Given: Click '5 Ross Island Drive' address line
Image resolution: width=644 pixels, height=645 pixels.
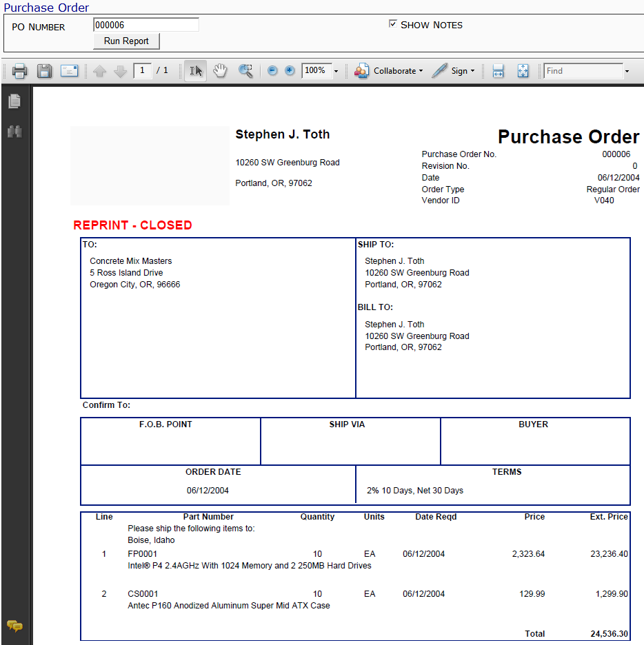Looking at the screenshot, I should click(126, 273).
